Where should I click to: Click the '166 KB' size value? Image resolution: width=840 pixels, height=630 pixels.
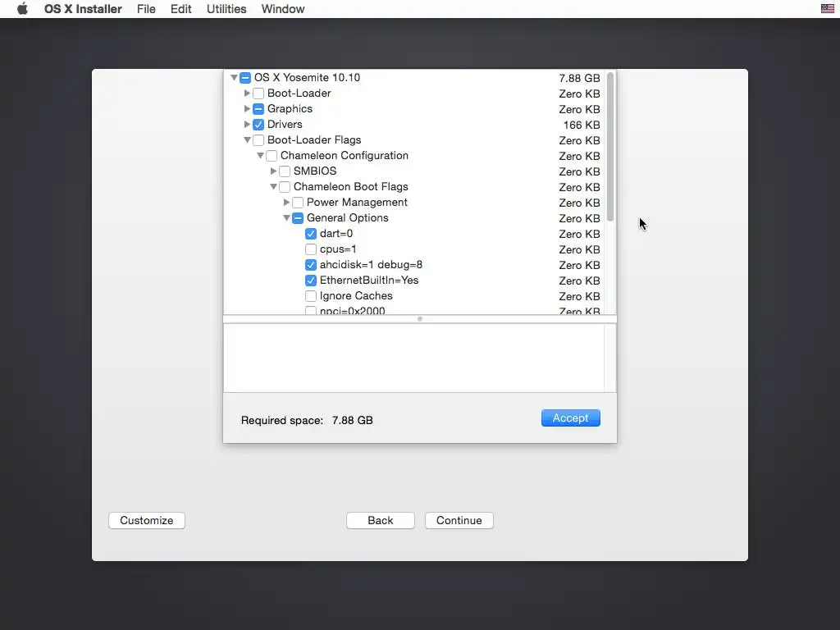click(582, 125)
